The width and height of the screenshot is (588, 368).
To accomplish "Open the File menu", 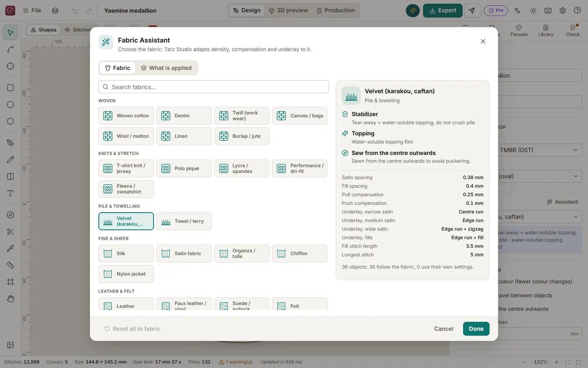I will pos(32,11).
